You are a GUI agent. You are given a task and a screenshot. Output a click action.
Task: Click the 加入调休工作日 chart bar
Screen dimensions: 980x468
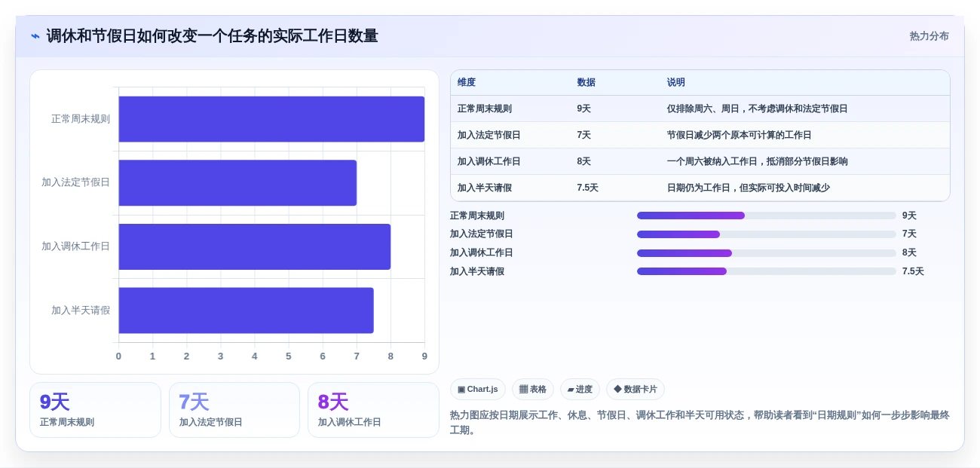click(x=255, y=246)
